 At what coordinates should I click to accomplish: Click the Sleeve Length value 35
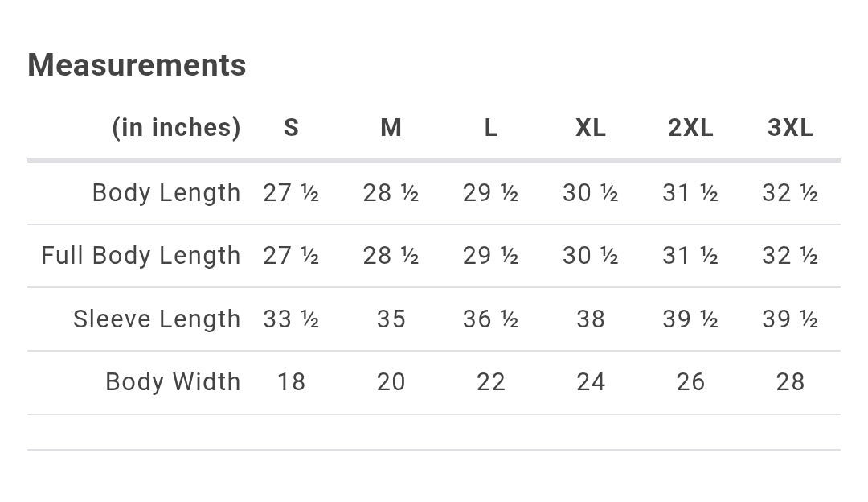coord(391,319)
